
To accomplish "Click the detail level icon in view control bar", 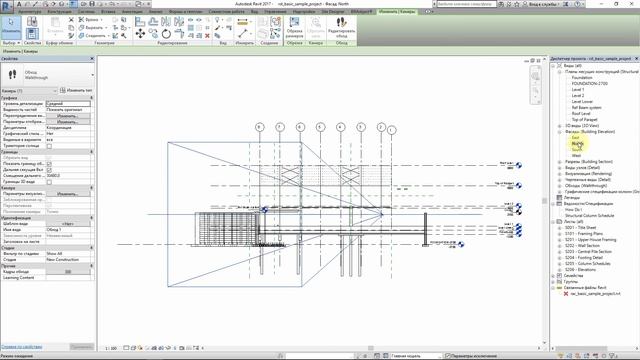I will [x=126, y=348].
